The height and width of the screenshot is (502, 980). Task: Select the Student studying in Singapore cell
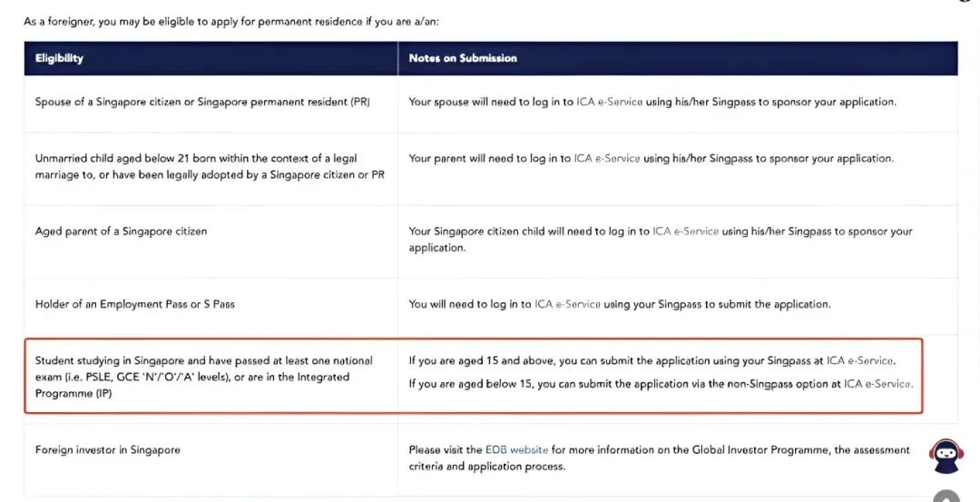tap(204, 376)
